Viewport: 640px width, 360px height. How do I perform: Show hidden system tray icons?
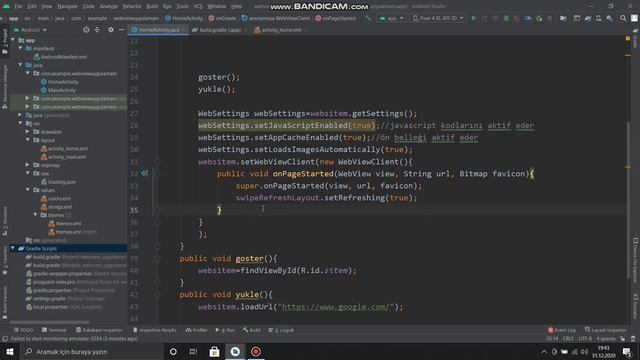[544, 351]
